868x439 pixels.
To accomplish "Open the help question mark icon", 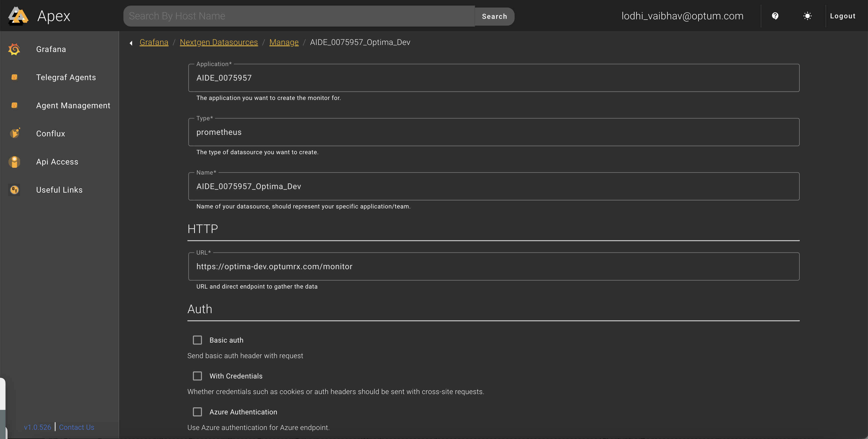I will click(x=775, y=16).
